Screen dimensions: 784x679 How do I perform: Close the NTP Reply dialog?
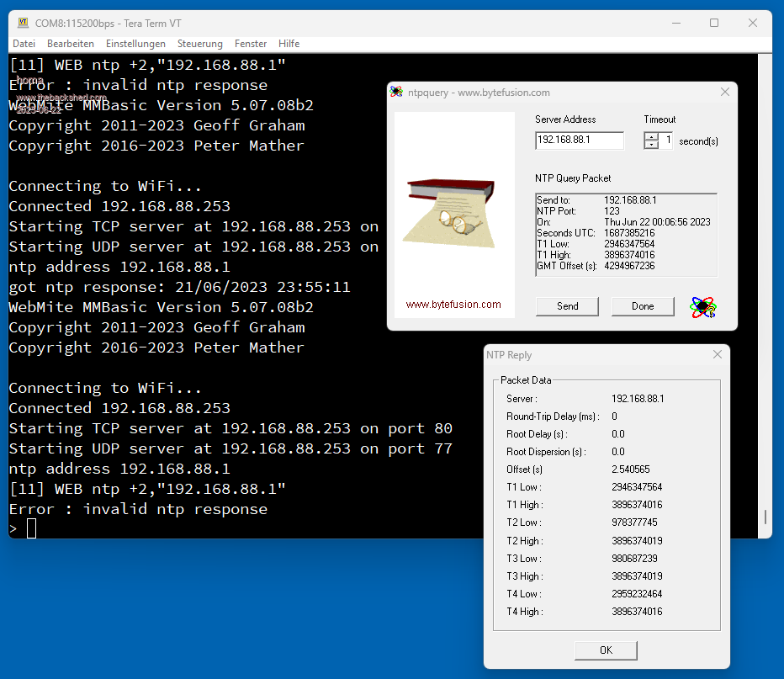tap(717, 355)
